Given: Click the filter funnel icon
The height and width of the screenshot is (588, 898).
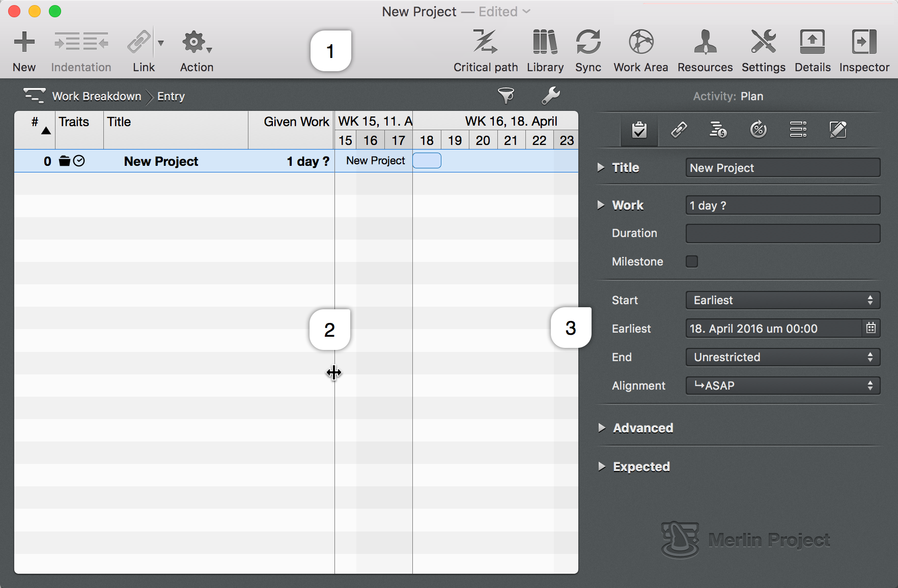Looking at the screenshot, I should click(x=506, y=95).
